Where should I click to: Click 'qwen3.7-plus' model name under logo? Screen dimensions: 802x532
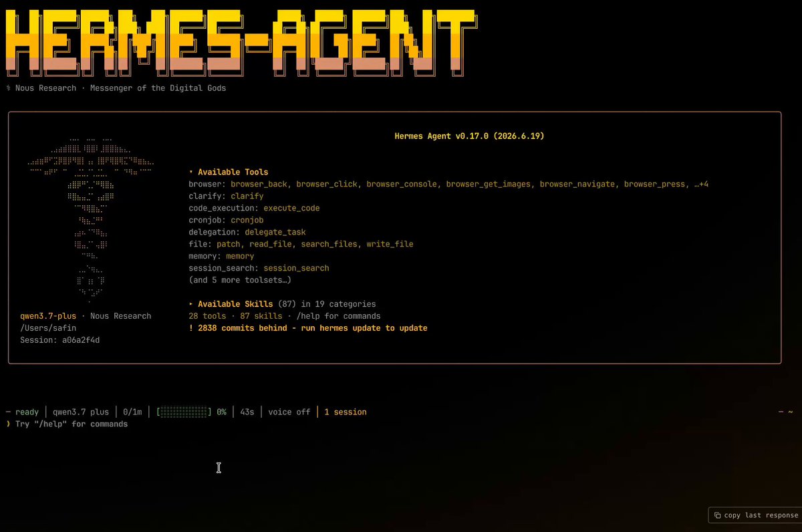pyautogui.click(x=48, y=316)
